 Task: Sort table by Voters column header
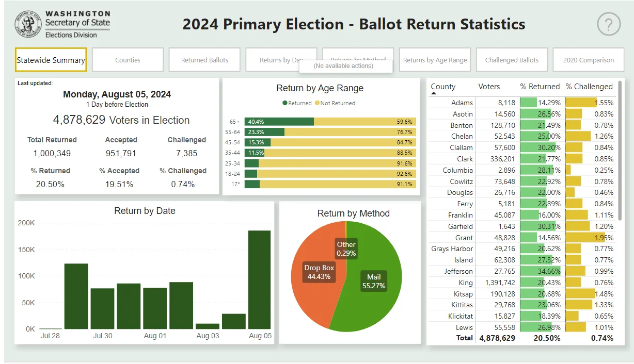tap(489, 87)
